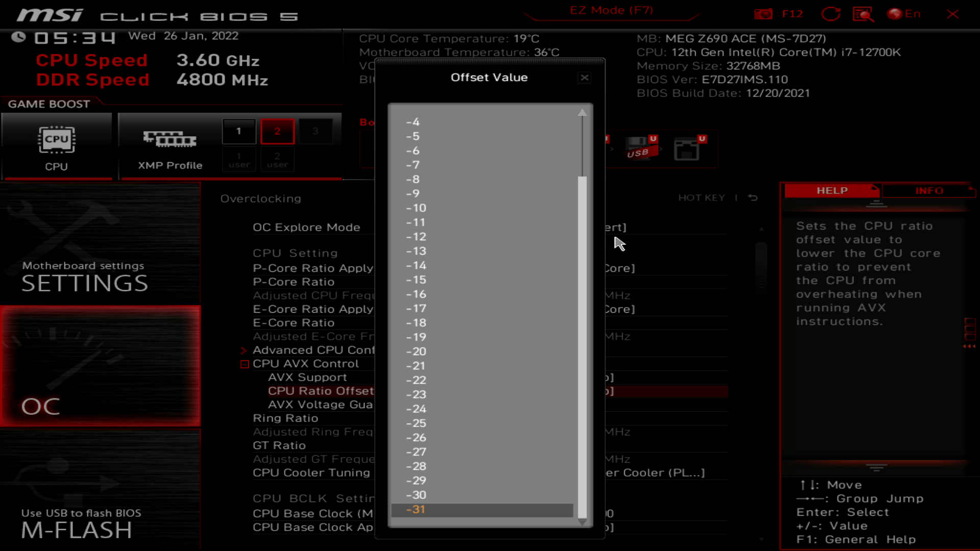Click the GAME BOOST label
This screenshot has width=980, height=551.
tap(49, 104)
